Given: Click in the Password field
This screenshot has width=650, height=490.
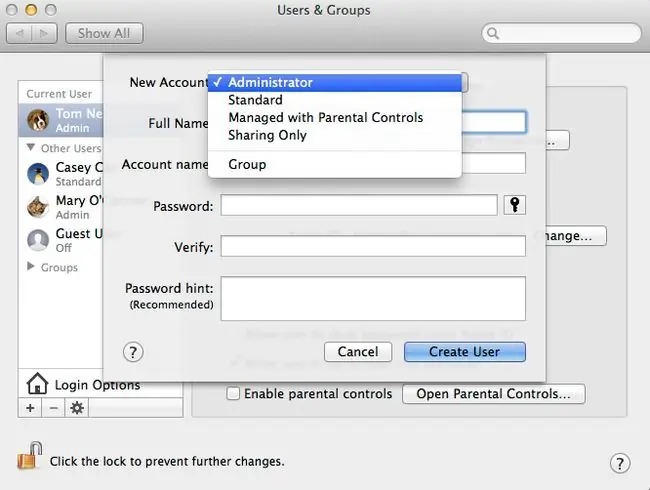Looking at the screenshot, I should pyautogui.click(x=359, y=205).
